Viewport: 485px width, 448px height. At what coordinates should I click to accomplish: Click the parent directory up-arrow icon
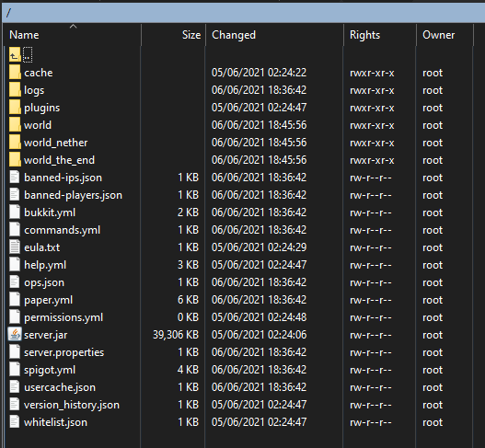15,54
